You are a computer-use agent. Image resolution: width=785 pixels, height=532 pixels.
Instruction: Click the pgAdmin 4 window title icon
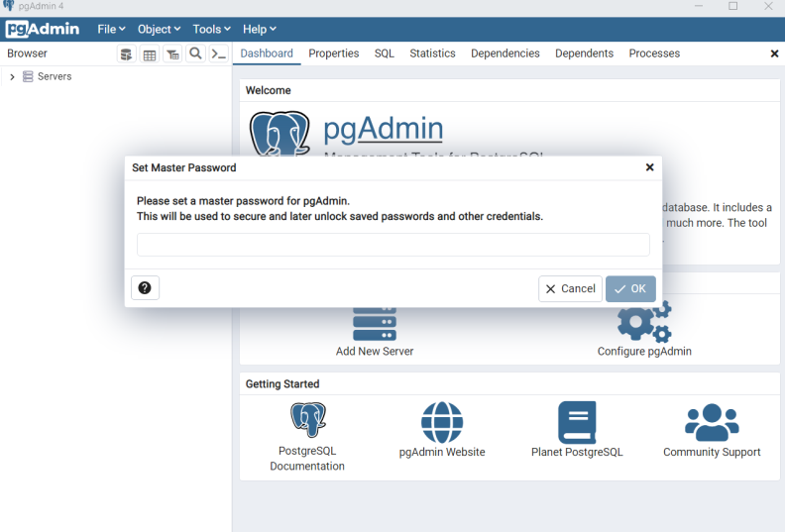9,6
